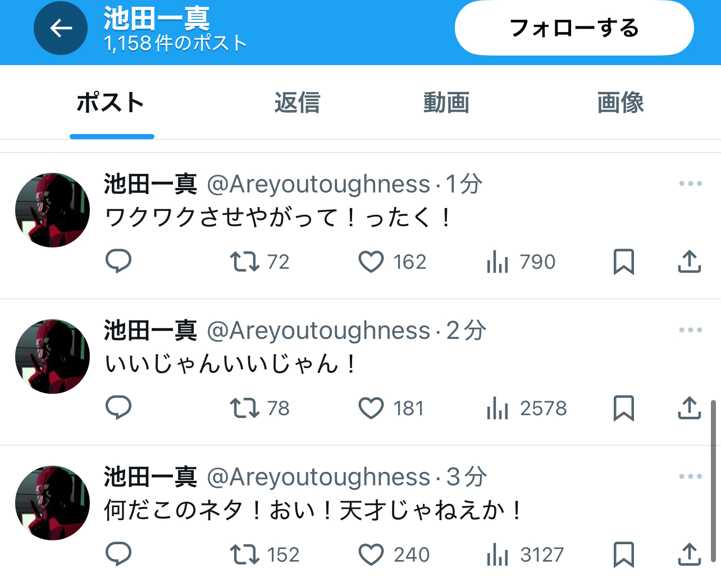This screenshot has width=721, height=588.
Task: Open more options on the いいじゃんいいじゃん post
Action: point(690,330)
